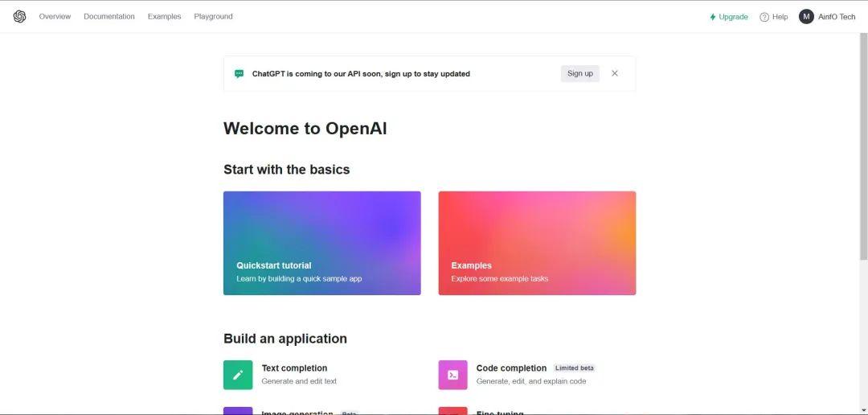This screenshot has width=868, height=415.
Task: Click the Image generation purple icon
Action: point(238,411)
